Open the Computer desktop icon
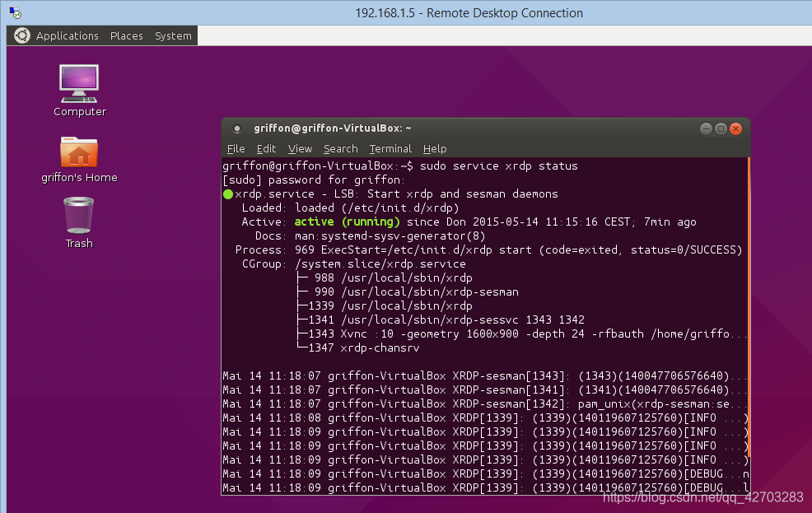 (79, 91)
